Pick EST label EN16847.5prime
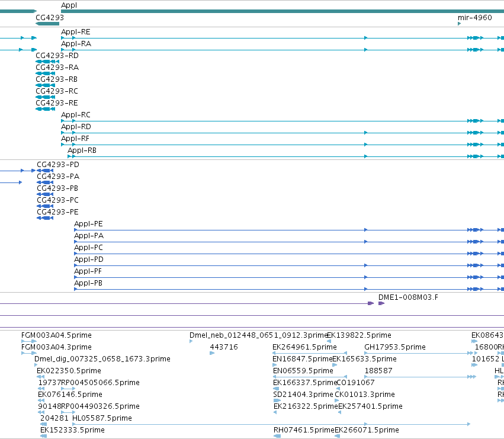 [x=302, y=359]
